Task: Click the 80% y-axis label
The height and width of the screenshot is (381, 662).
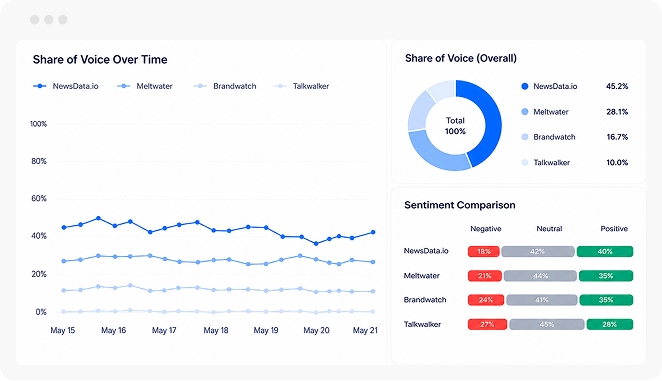Action: tap(39, 161)
